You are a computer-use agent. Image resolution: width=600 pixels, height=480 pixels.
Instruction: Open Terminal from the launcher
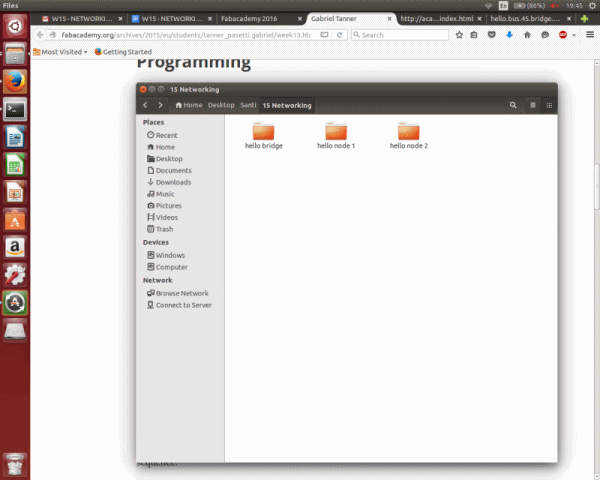[x=15, y=109]
